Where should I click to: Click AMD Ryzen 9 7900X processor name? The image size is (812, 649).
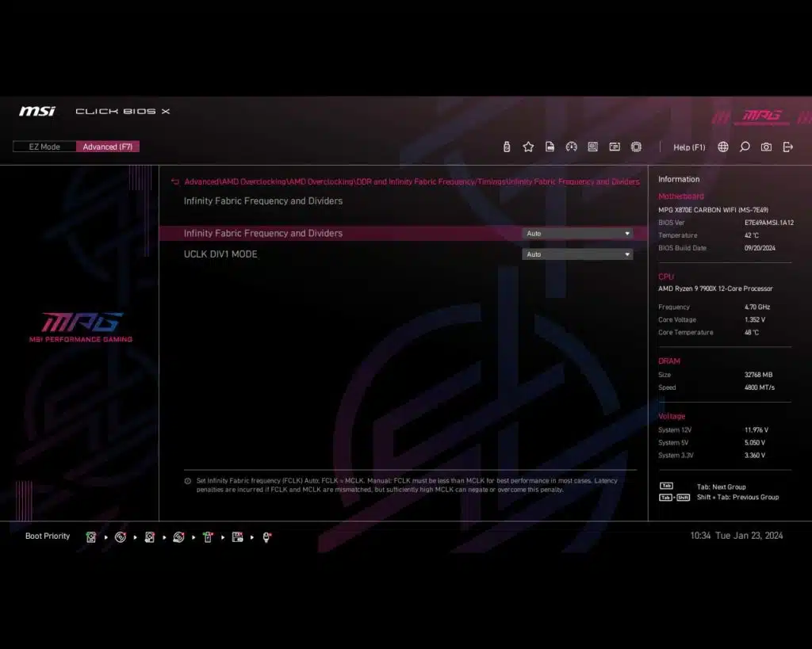(715, 288)
